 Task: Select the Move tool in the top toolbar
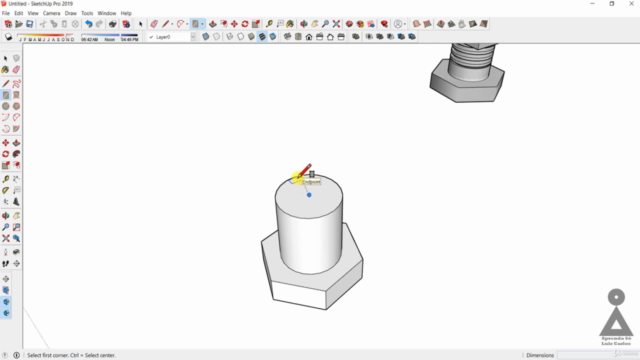(234, 24)
